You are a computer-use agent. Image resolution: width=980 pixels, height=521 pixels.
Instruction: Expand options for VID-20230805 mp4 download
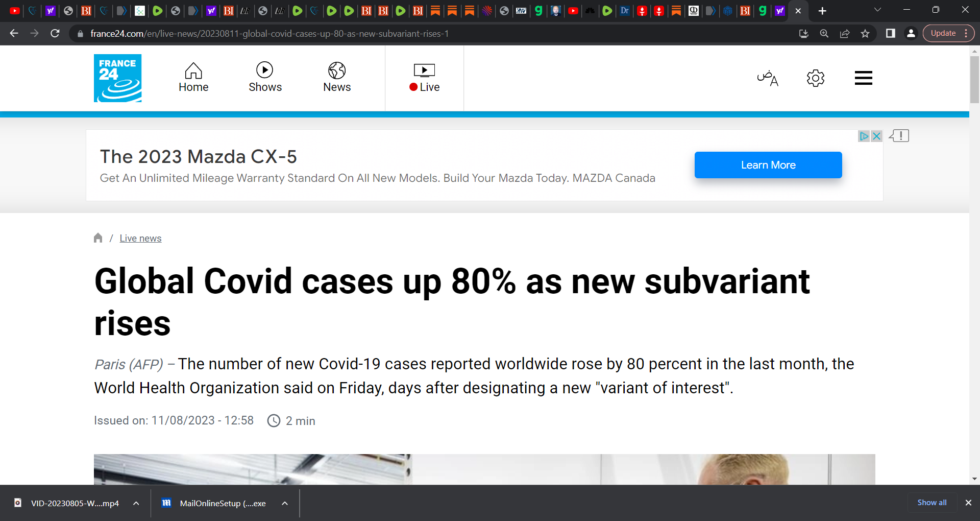tap(136, 503)
